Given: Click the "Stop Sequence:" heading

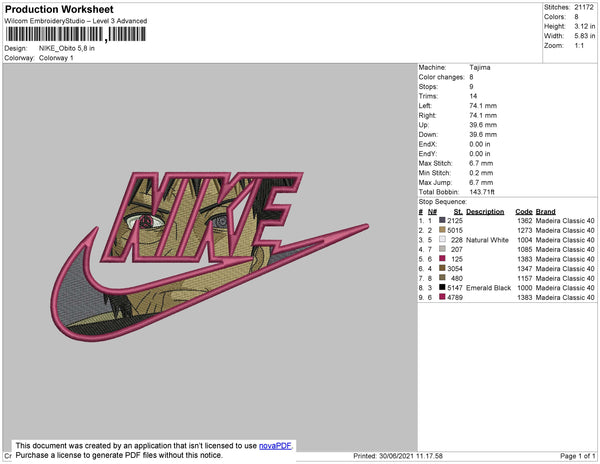Looking at the screenshot, I should [x=443, y=202].
